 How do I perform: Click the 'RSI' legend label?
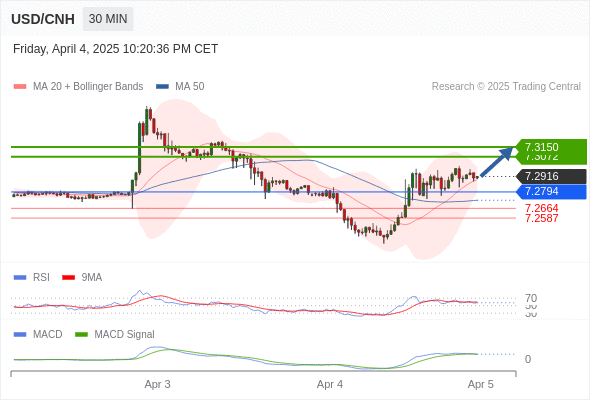point(41,278)
